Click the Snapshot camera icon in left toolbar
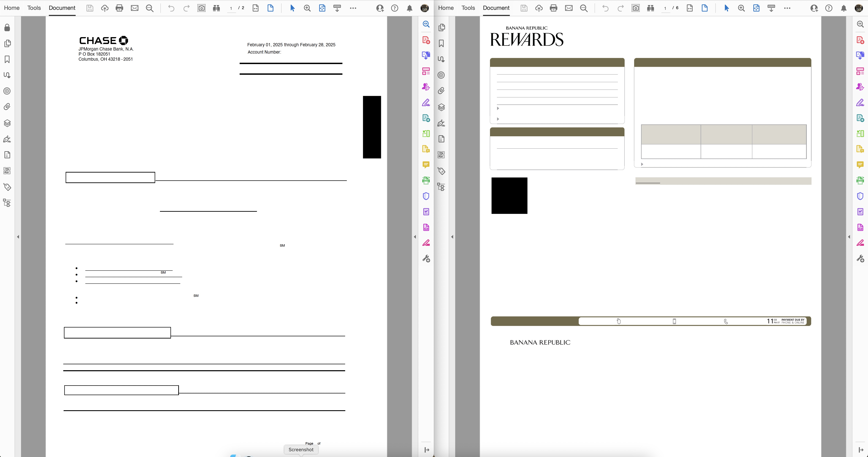Viewport: 868px width, 457px height. pos(201,8)
